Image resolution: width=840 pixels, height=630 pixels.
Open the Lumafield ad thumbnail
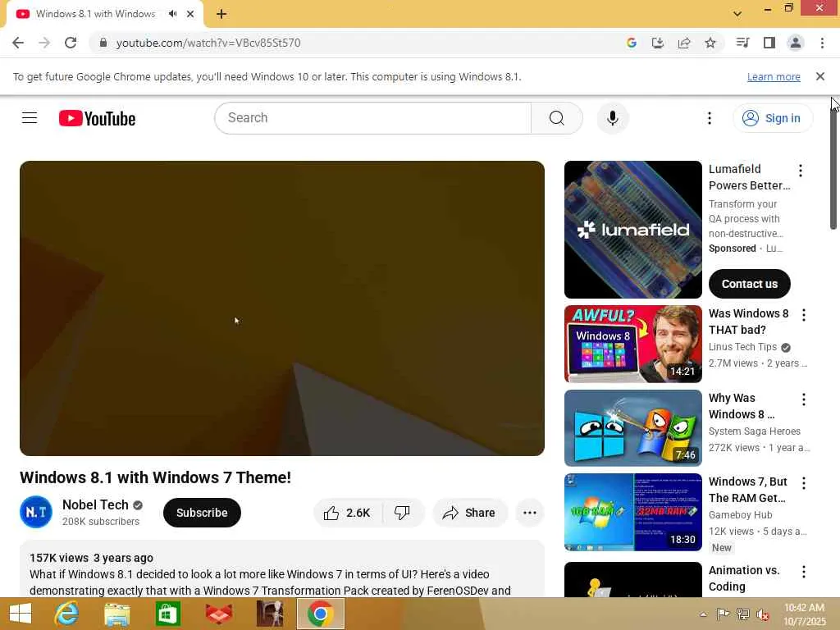pyautogui.click(x=632, y=230)
